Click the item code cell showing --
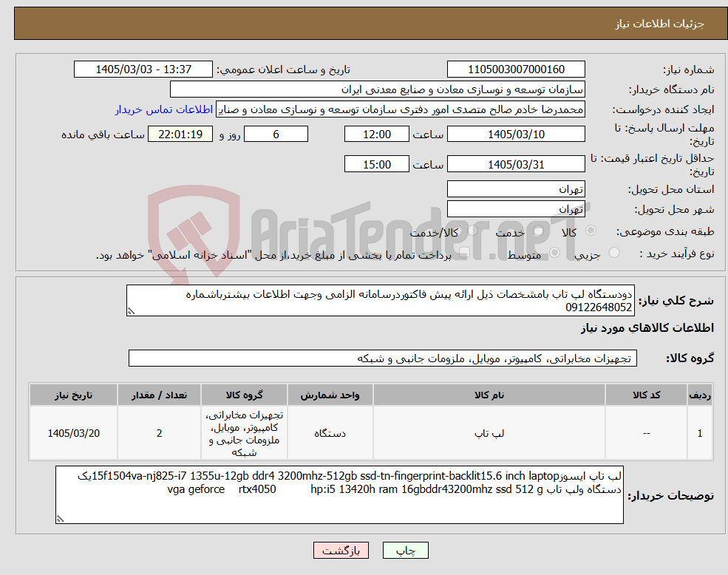 [x=646, y=433]
